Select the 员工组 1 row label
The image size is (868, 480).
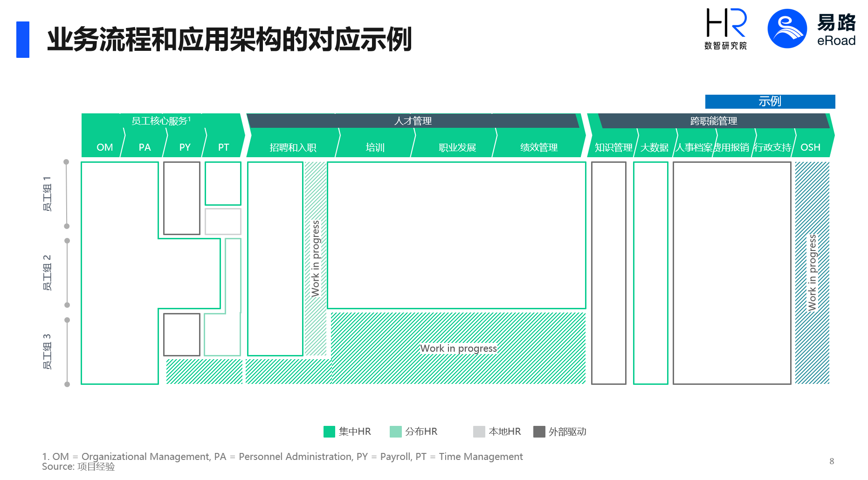click(47, 194)
